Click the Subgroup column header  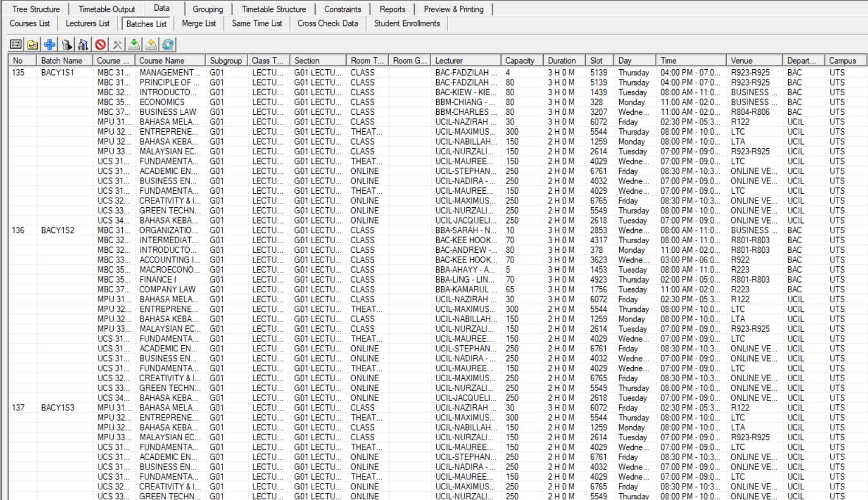(x=227, y=60)
